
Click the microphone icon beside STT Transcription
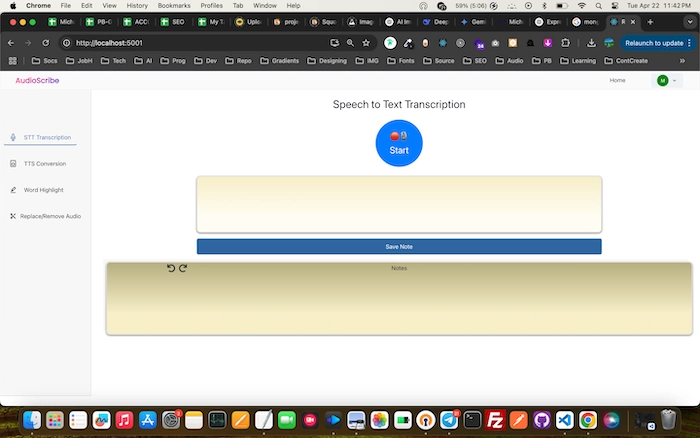tap(12, 137)
